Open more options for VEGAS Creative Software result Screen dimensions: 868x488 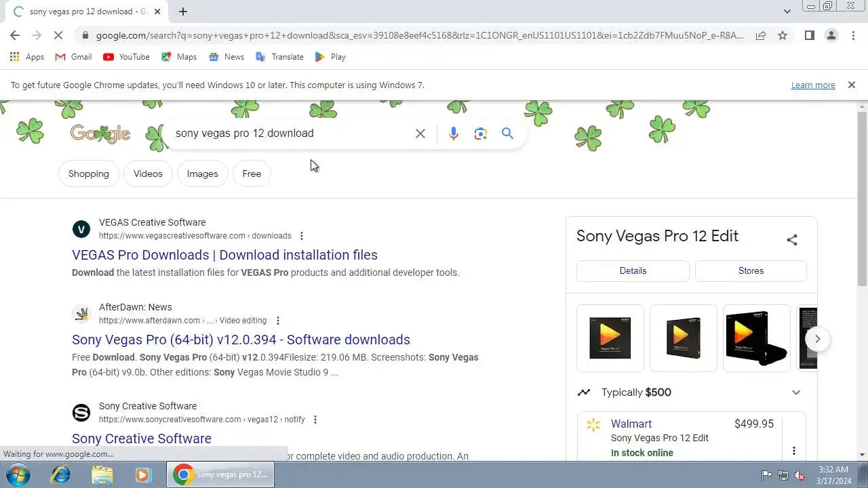(302, 236)
